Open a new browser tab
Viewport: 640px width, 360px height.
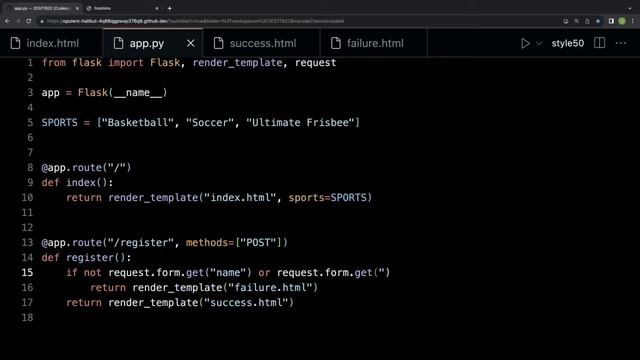point(169,8)
